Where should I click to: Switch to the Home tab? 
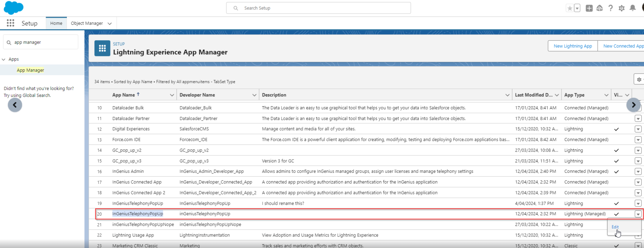click(x=56, y=23)
